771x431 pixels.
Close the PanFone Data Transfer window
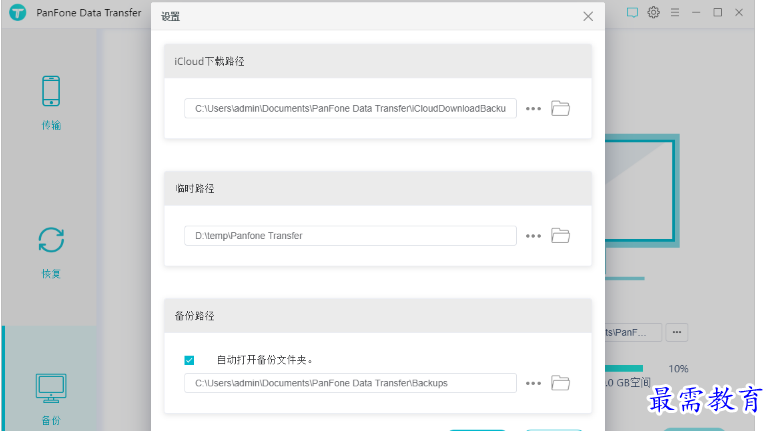(739, 12)
